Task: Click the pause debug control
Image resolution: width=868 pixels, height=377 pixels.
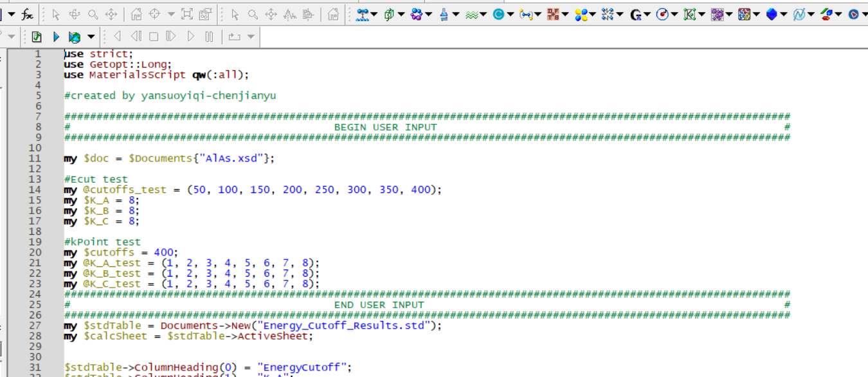Action: pos(209,37)
